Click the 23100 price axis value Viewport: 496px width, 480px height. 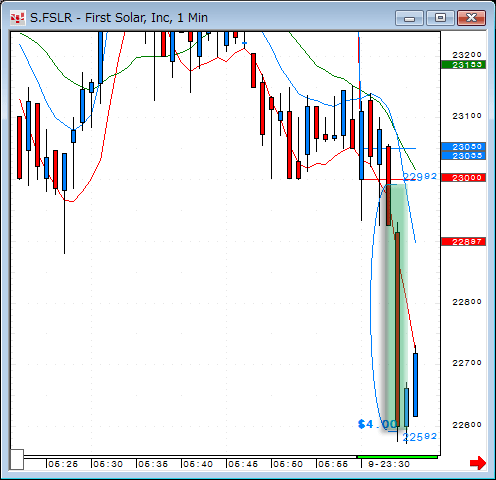coord(467,116)
